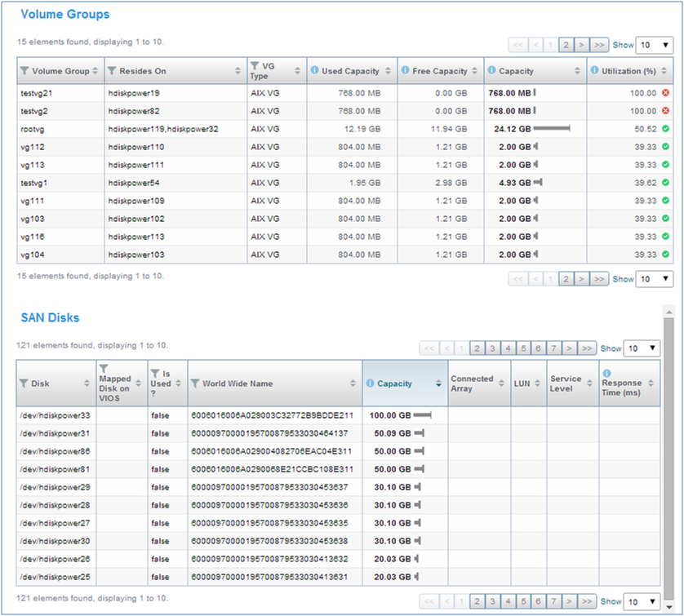Go to page 7 above SAN Disks table
684x616 pixels.
tap(553, 348)
